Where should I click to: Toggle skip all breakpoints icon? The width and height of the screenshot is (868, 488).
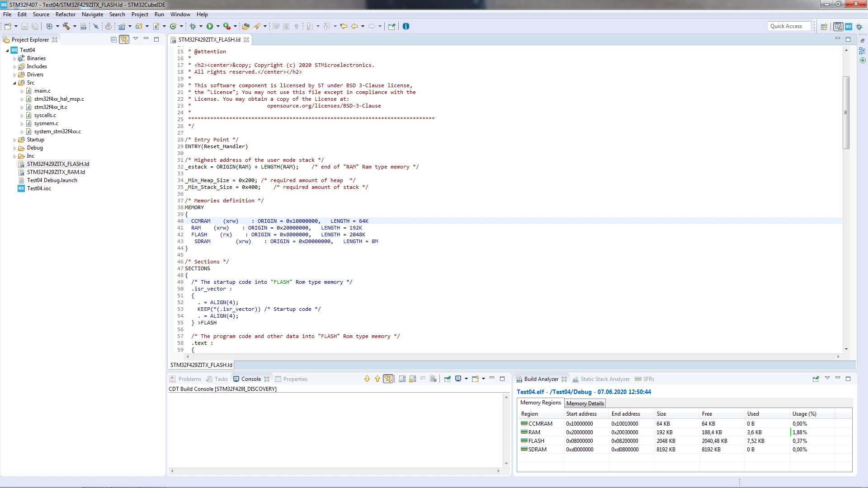point(96,26)
